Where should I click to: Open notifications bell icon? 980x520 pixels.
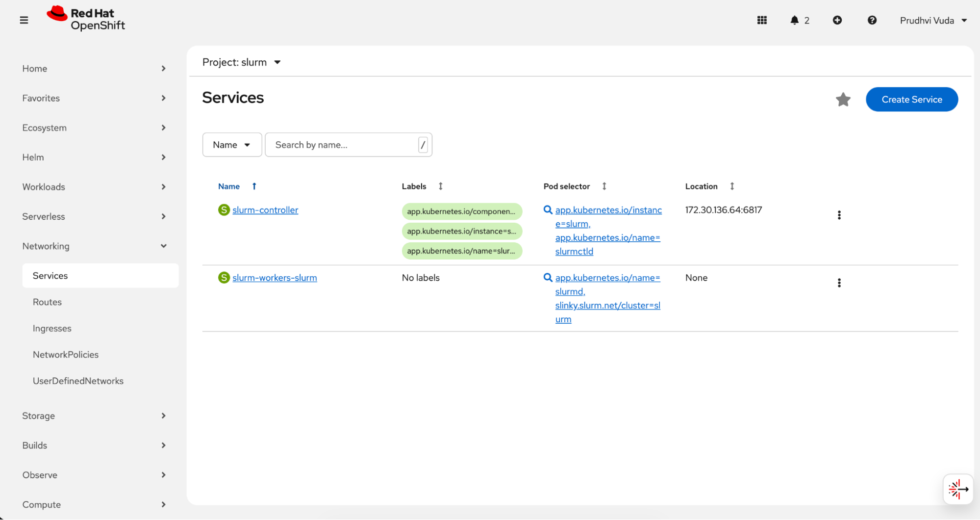(x=794, y=20)
